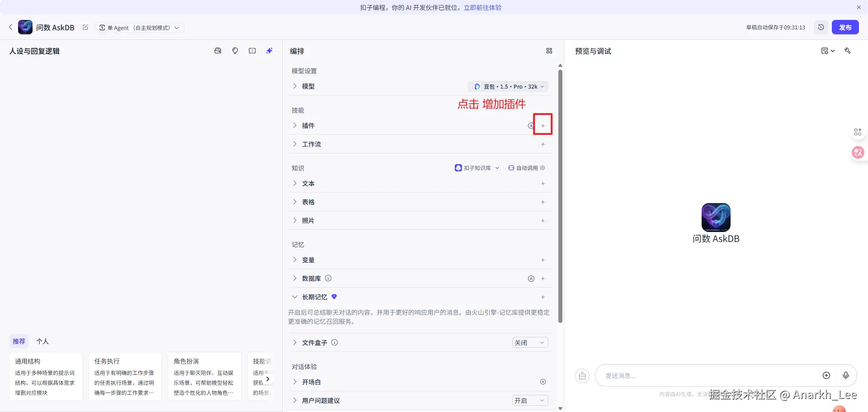Follow the 立即前往体验 link in banner
This screenshot has height=412, width=868.
coord(482,8)
